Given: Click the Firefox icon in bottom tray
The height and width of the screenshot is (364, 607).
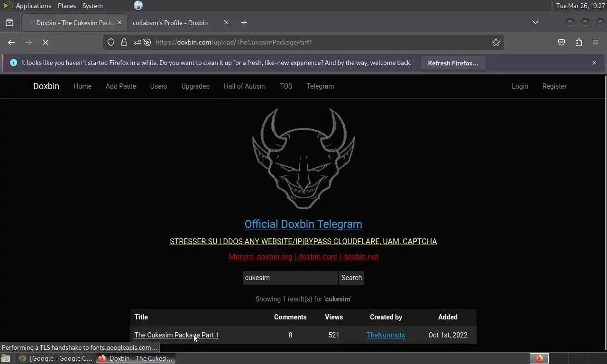Looking at the screenshot, I should 539,358.
